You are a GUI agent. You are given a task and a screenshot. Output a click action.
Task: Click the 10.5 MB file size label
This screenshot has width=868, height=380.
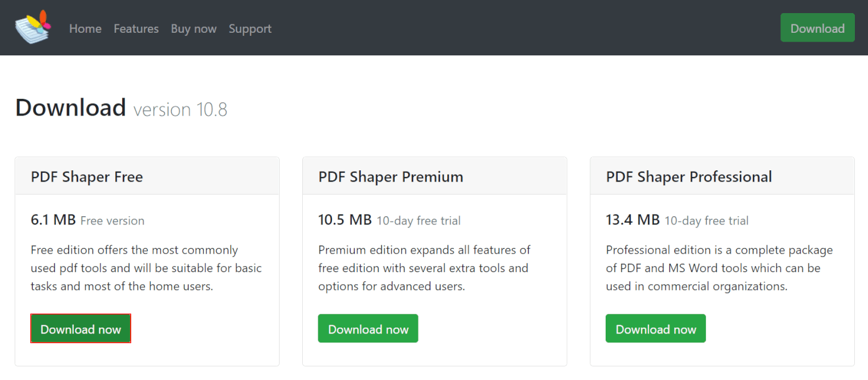pyautogui.click(x=345, y=220)
